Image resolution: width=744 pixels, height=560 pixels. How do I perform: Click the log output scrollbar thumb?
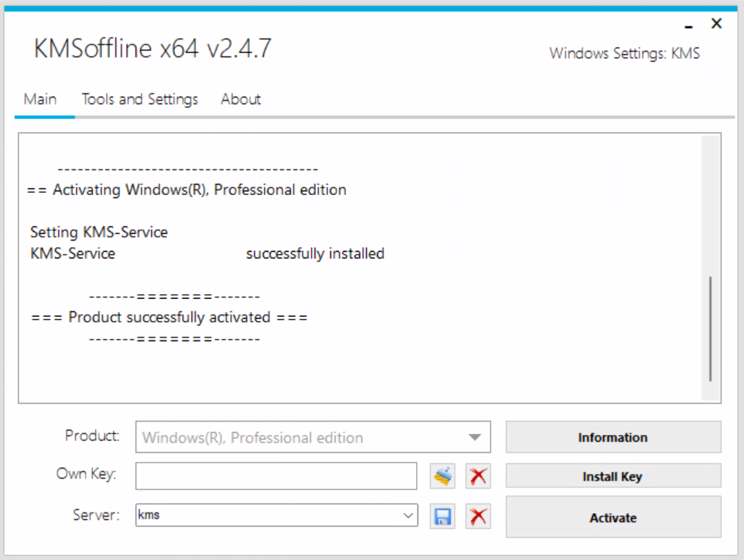[x=710, y=329]
